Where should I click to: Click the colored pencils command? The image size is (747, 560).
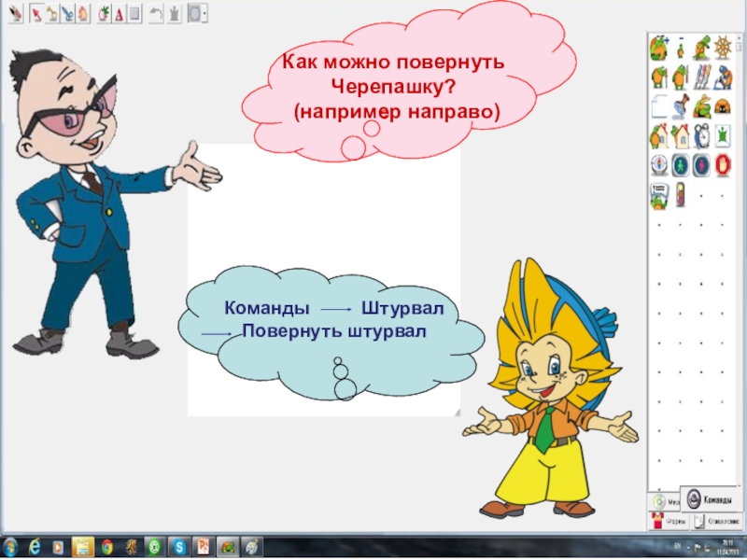pyautogui.click(x=702, y=77)
